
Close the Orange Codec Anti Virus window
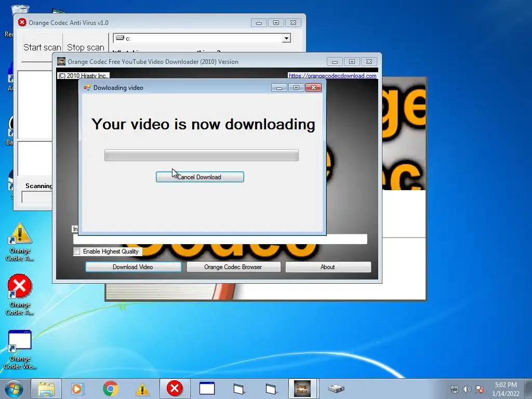pos(293,23)
